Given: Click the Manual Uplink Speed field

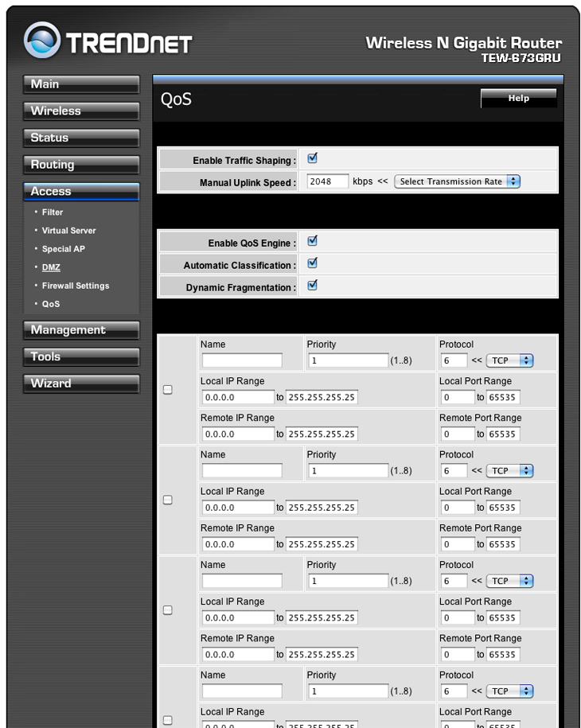Looking at the screenshot, I should [x=327, y=181].
